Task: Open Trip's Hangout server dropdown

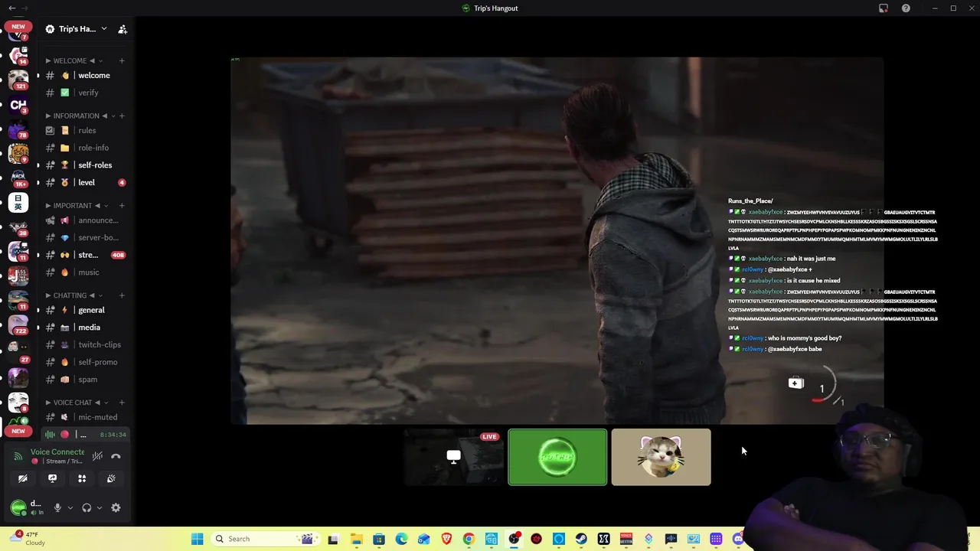Action: (76, 29)
